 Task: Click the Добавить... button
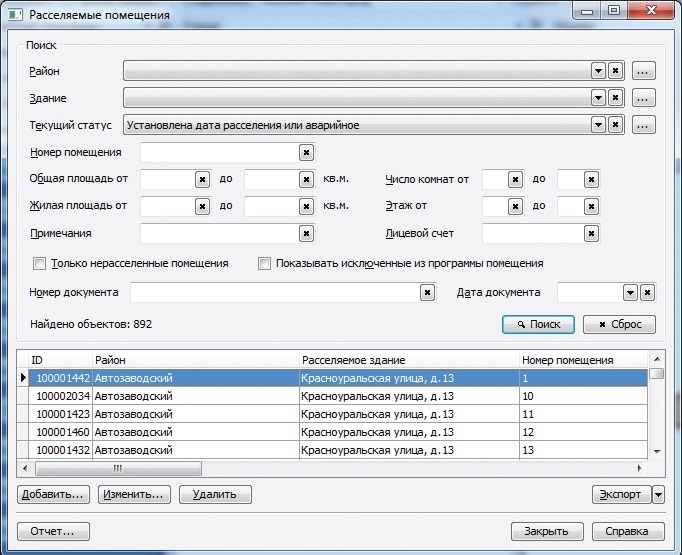(53, 494)
